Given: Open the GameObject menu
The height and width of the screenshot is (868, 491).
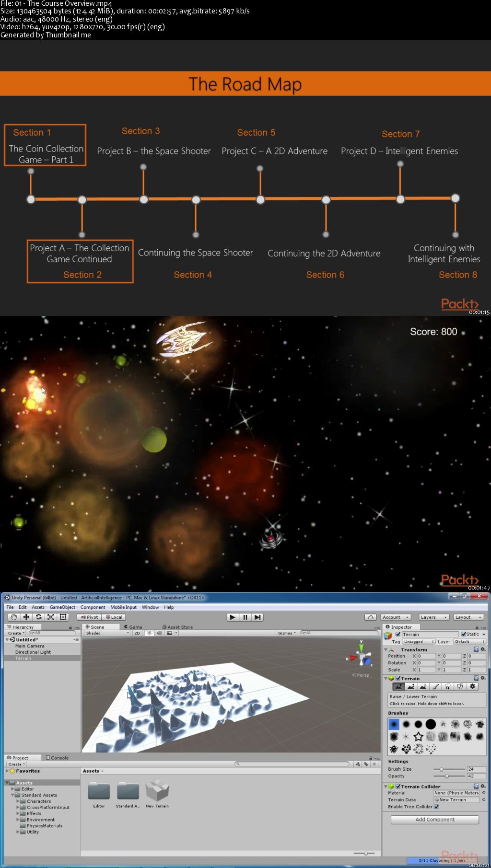Looking at the screenshot, I should 62,607.
